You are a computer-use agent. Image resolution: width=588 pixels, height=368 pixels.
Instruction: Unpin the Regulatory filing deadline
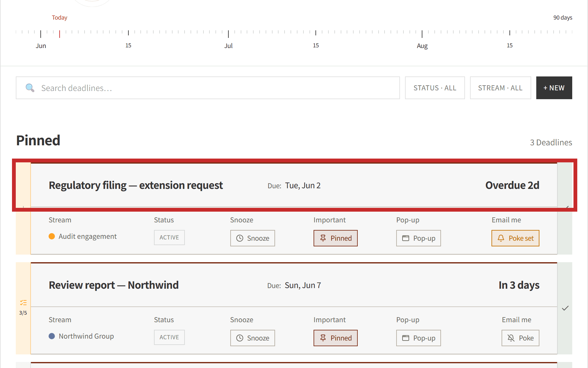pyautogui.click(x=335, y=238)
